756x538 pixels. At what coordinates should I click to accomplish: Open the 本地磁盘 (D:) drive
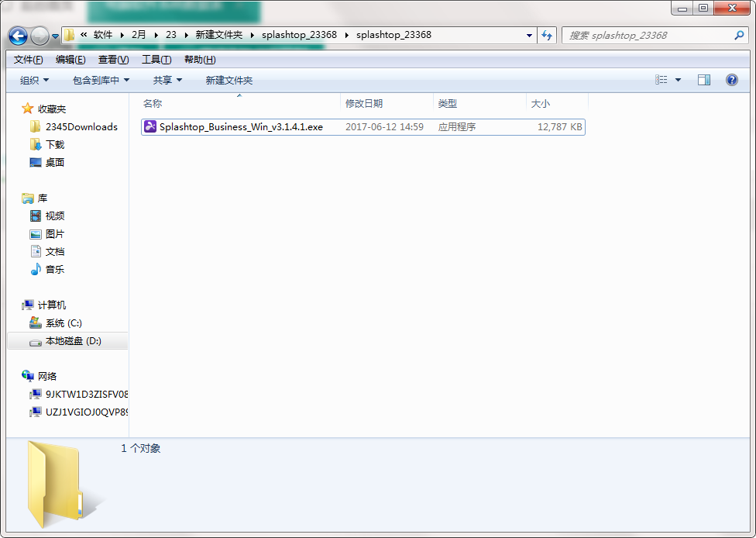coord(74,341)
